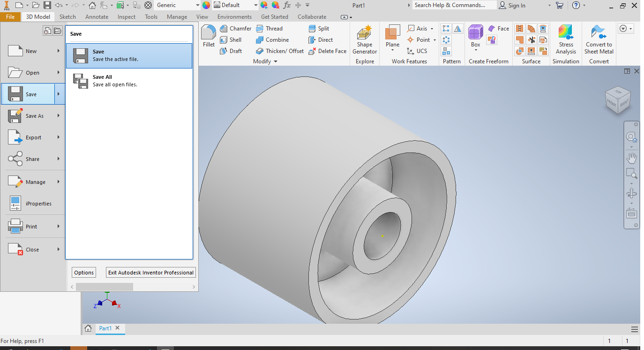Click the Fillet tool

[x=209, y=36]
